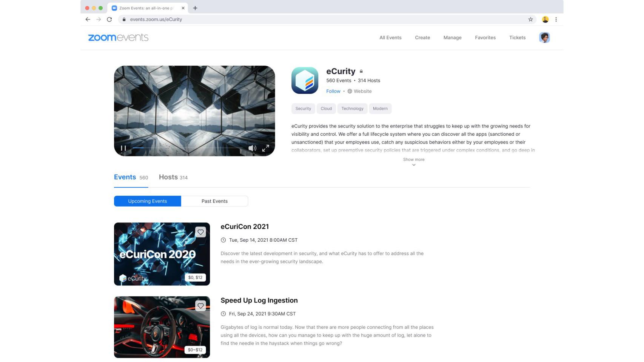The height and width of the screenshot is (362, 644).
Task: Open the Hosts tab
Action: point(168,177)
